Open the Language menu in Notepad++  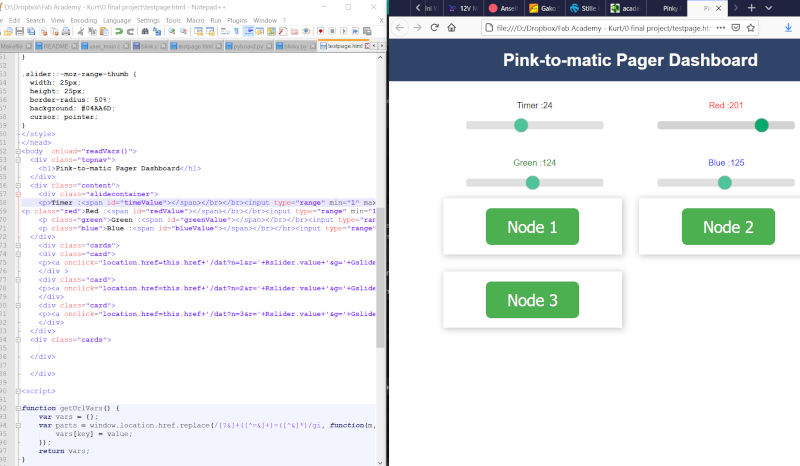click(117, 20)
